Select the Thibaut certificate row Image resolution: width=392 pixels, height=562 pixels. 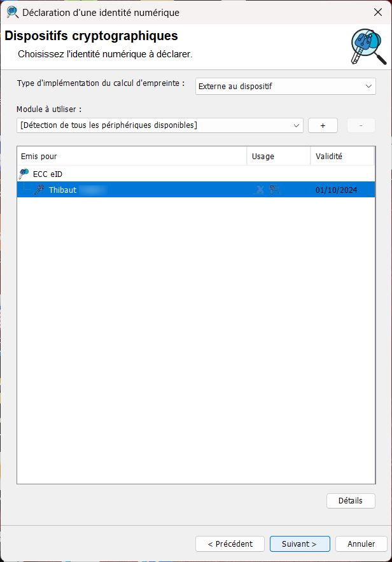(196, 190)
